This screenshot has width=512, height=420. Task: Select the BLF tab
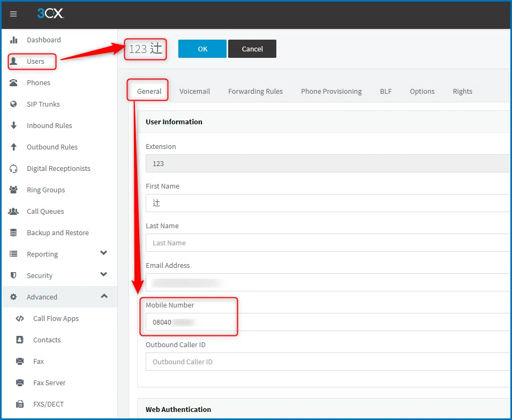point(386,92)
